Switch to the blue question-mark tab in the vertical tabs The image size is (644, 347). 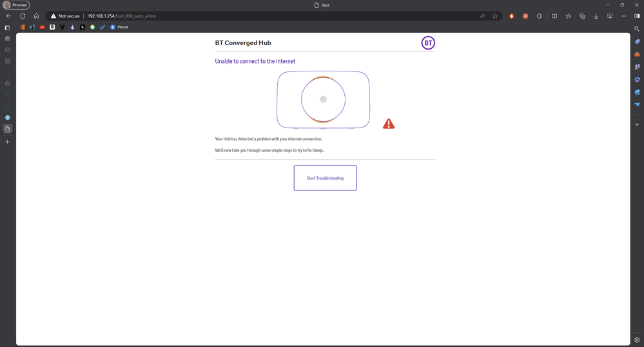[x=7, y=118]
